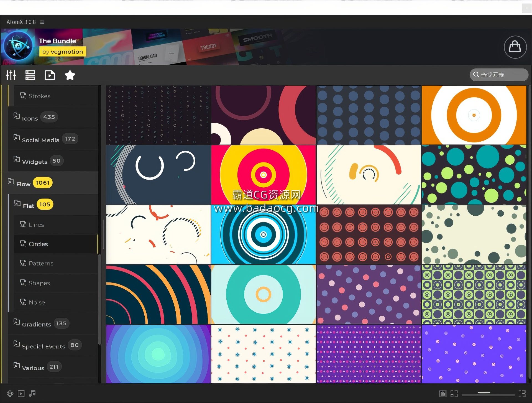Open the dark dotted grid thumbnail
Viewport: 532px width, 403px height.
(x=158, y=115)
